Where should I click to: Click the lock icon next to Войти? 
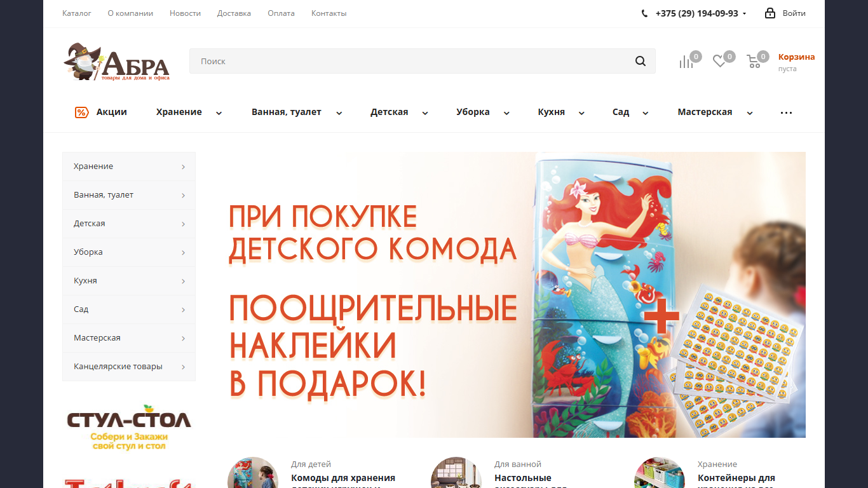tap(770, 13)
